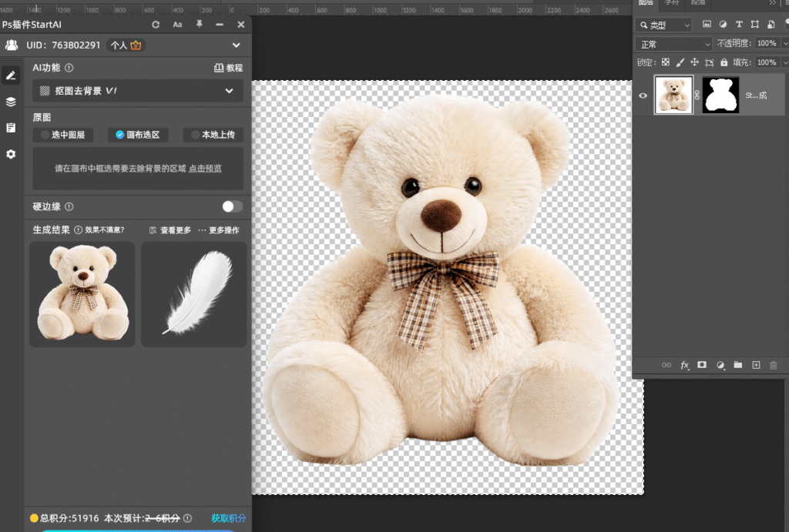Expand the UID account chevron
This screenshot has width=789, height=532.
point(236,45)
